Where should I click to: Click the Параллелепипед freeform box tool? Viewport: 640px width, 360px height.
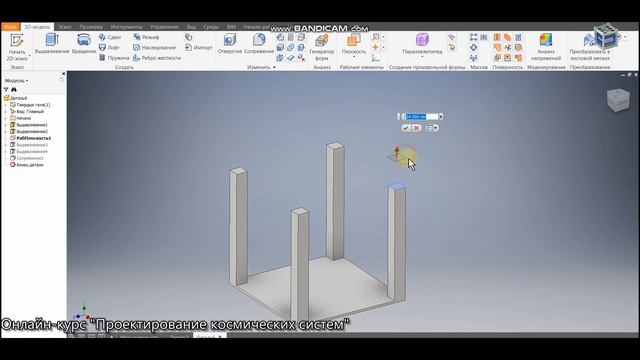pos(422,44)
